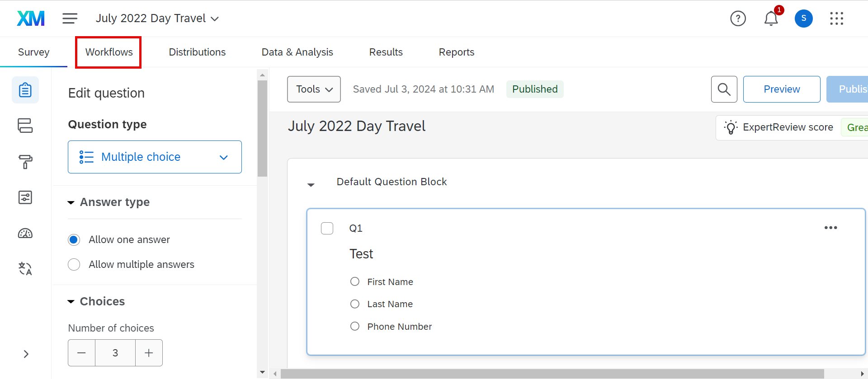Screen dimensions: 868x379
Task: Click the notifications bell icon
Action: click(x=771, y=19)
